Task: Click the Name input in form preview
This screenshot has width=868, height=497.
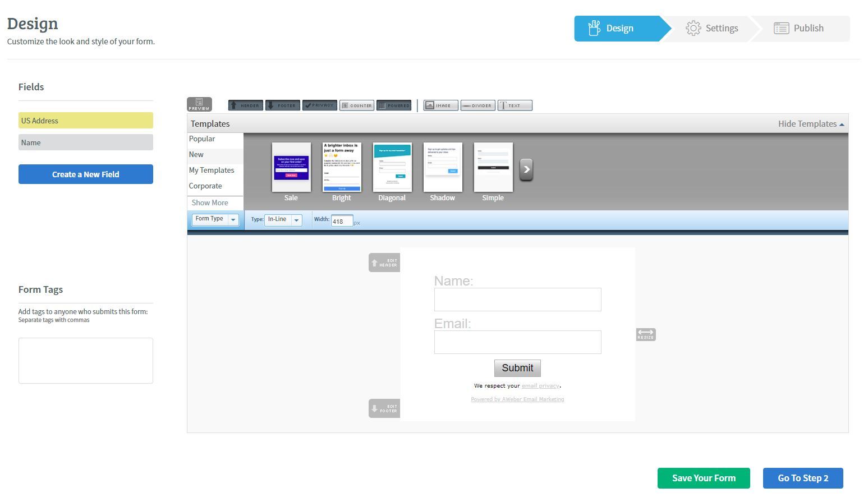Action: (517, 300)
